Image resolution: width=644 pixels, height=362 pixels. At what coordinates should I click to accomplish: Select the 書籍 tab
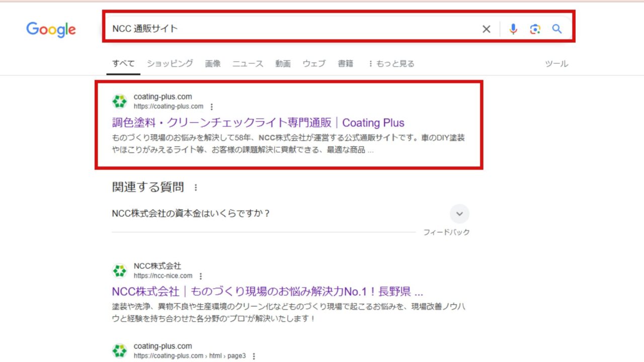click(345, 63)
